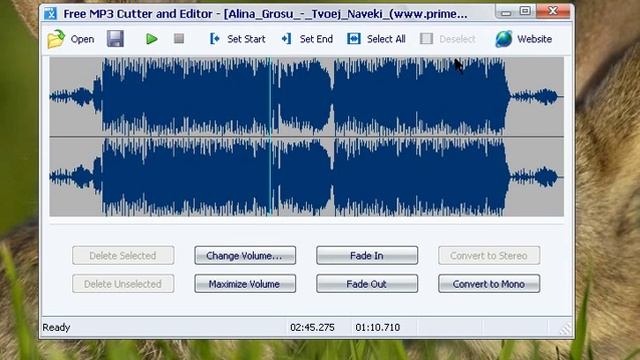
Task: Click the window resize grip in status bar
Action: [565, 329]
